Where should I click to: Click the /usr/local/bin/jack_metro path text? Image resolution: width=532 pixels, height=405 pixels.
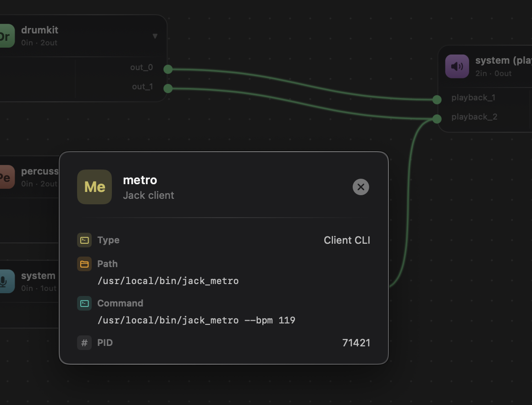pos(168,281)
